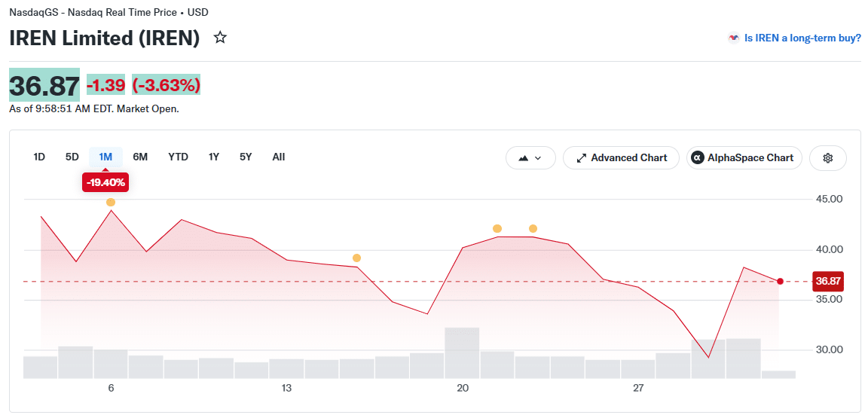Select the All time range
Screen dimensions: 868x418
(x=279, y=157)
